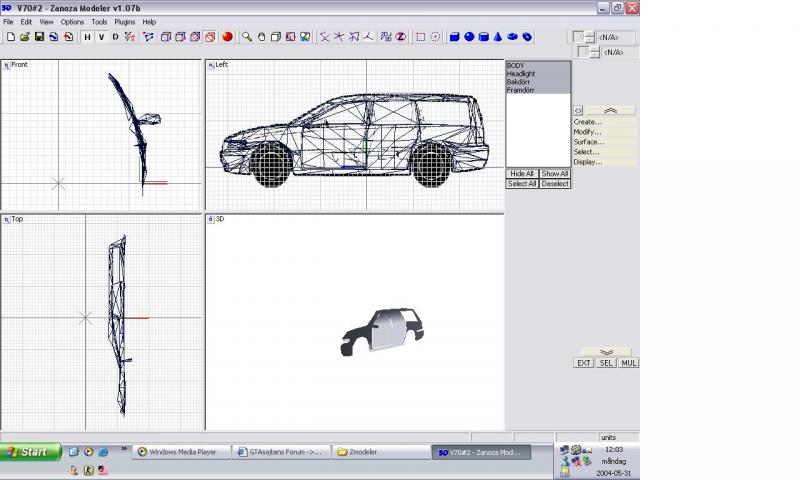
Task: Expand the Create... command group
Action: pyautogui.click(x=588, y=122)
